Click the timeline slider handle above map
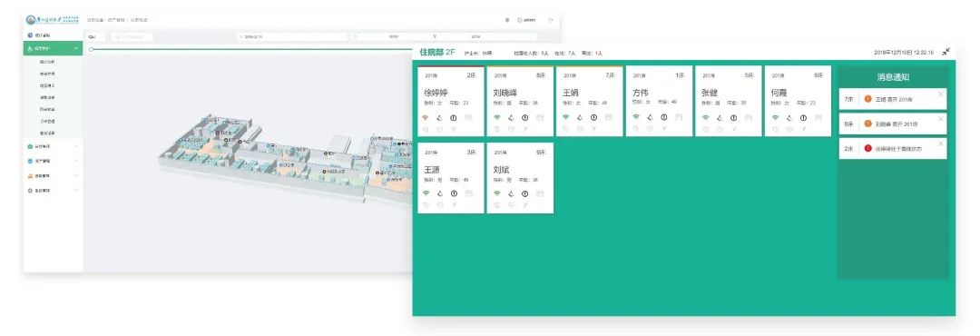 click(x=92, y=49)
